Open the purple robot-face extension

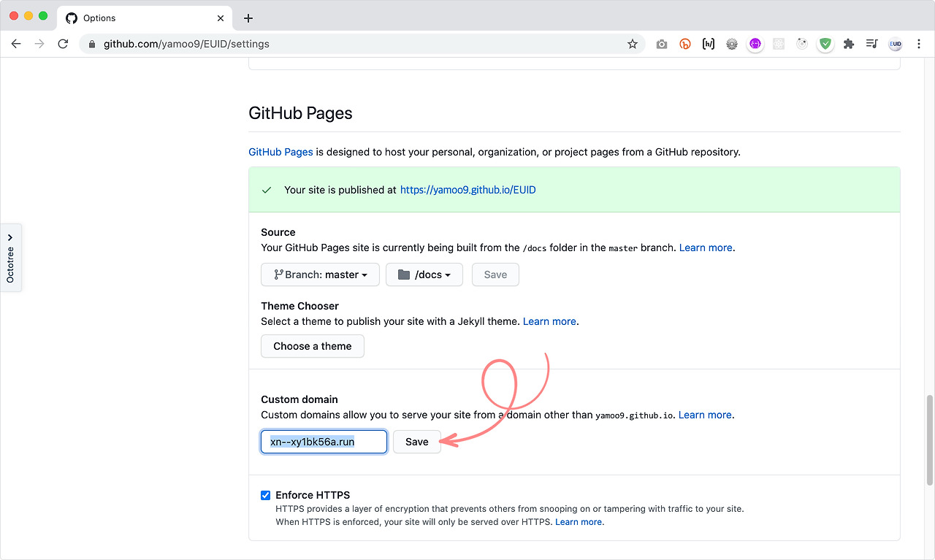pyautogui.click(x=755, y=44)
